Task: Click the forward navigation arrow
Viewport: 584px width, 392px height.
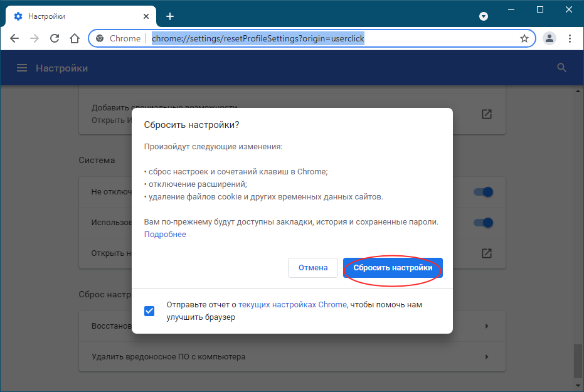Action: tap(35, 38)
